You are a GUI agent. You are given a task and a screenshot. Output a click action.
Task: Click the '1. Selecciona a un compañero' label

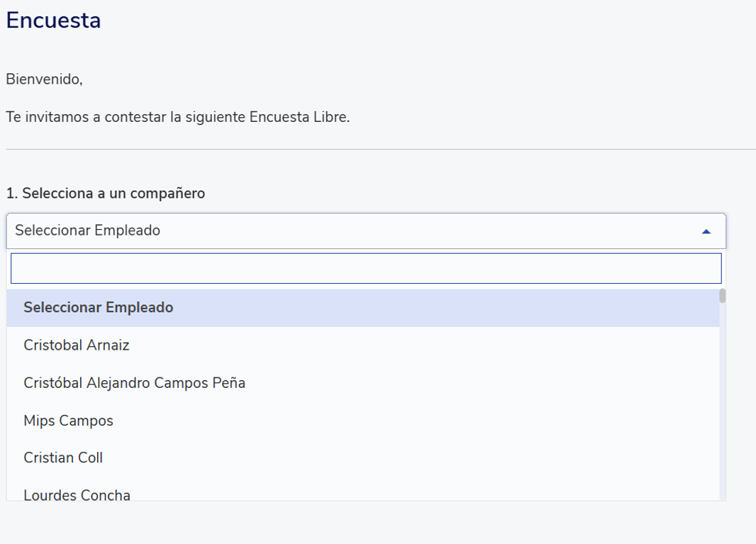click(x=105, y=193)
